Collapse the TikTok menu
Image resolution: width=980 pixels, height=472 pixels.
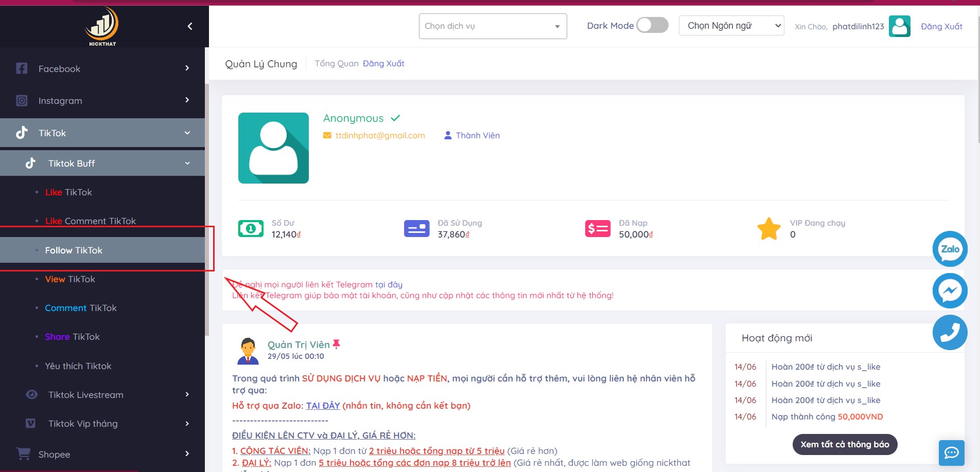(x=187, y=133)
